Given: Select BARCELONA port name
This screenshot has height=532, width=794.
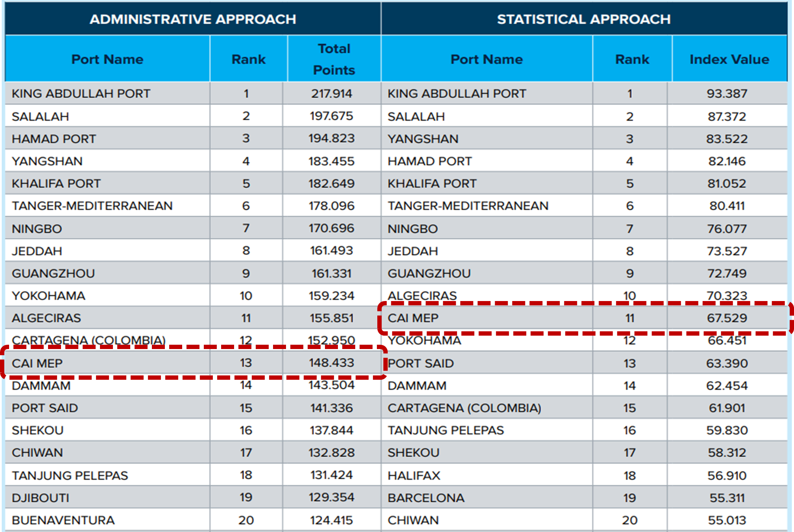Looking at the screenshot, I should pos(426,498).
